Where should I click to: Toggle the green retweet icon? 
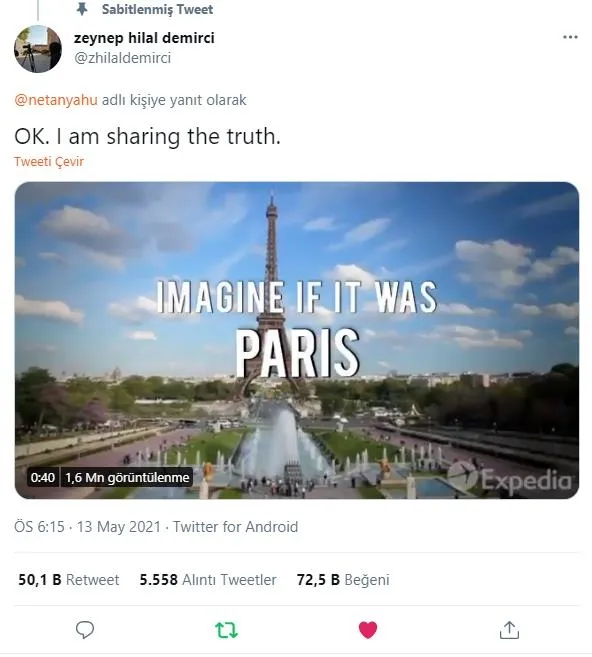point(226,630)
